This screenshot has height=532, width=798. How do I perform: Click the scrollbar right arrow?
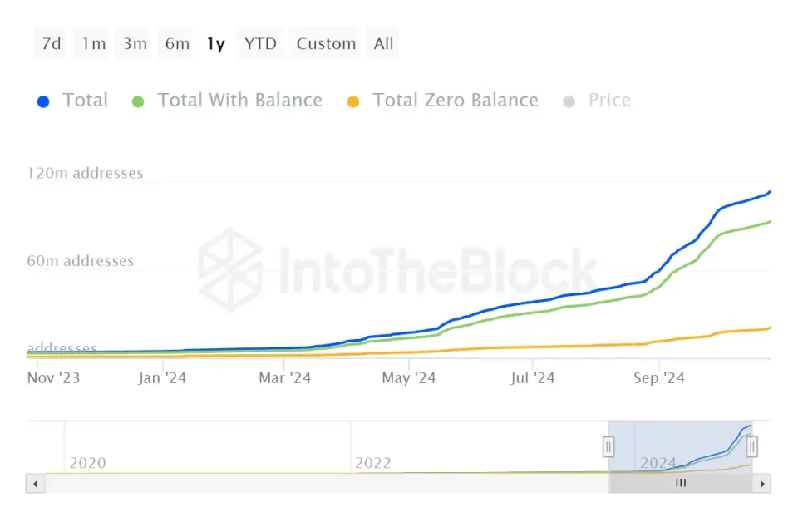point(763,483)
